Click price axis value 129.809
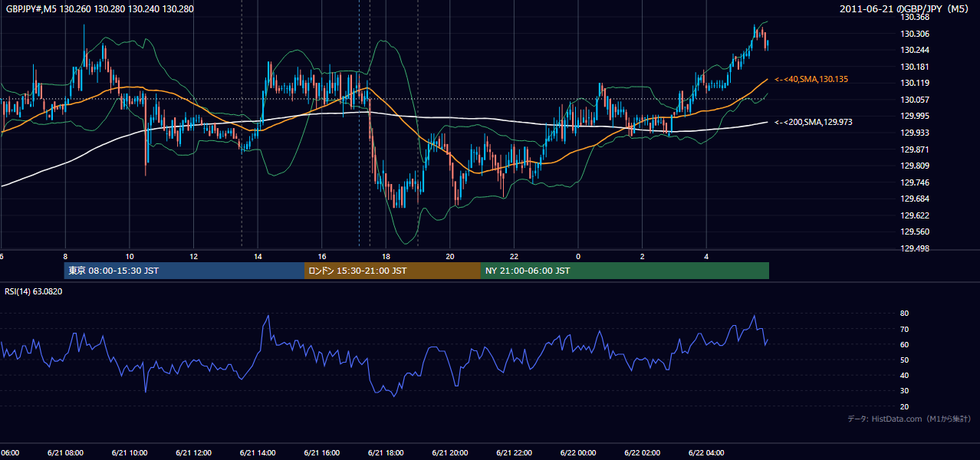Viewport: 980px width, 460px height. [x=915, y=166]
